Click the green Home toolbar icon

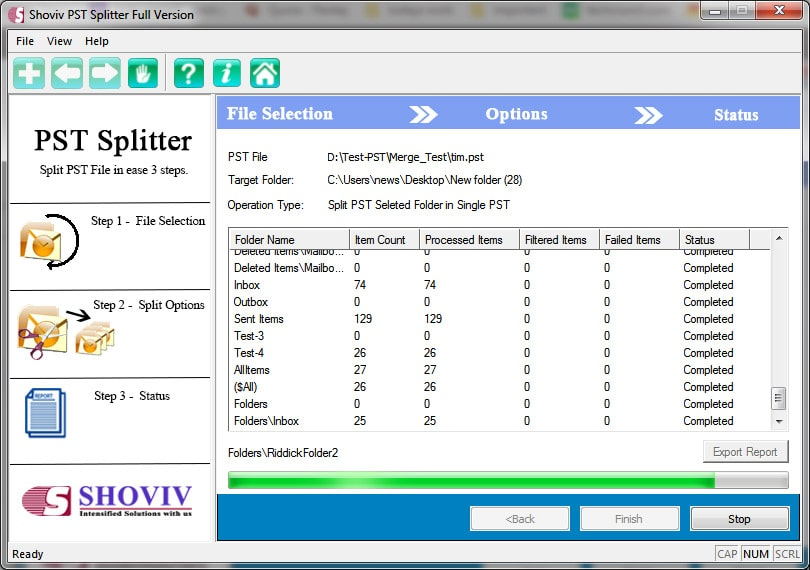click(x=265, y=73)
